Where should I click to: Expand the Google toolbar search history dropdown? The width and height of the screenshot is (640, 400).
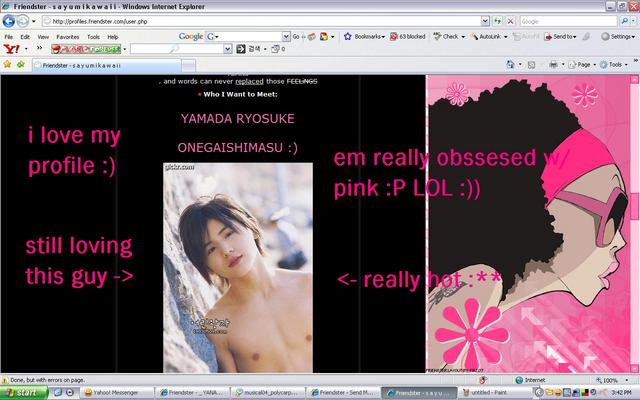(x=286, y=37)
